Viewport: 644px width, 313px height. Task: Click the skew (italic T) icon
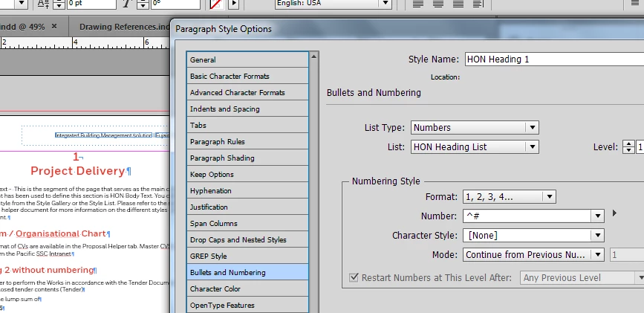(128, 4)
